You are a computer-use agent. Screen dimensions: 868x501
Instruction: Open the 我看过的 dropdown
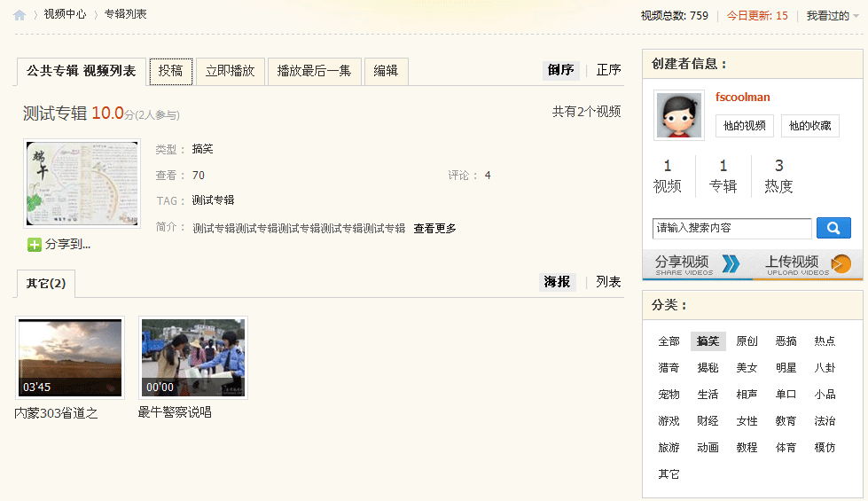(832, 15)
